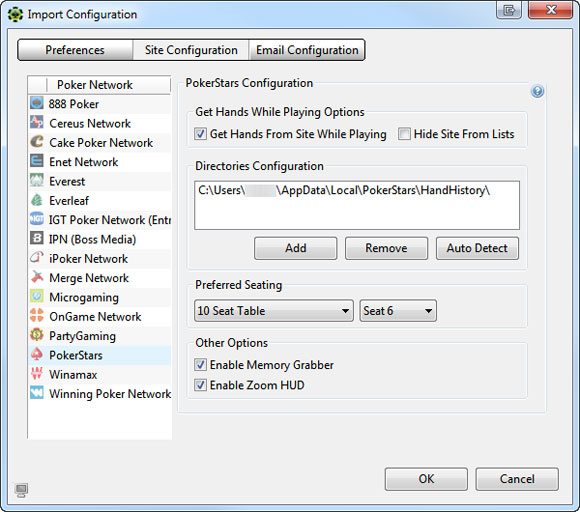580x512 pixels.
Task: Switch to the Site Configuration tab
Action: 191,50
